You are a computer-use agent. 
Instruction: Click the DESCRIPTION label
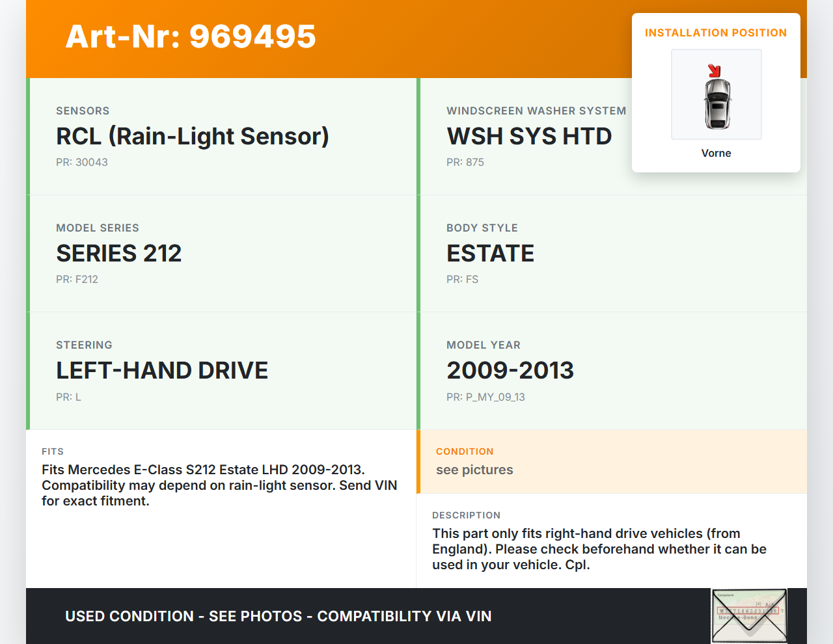click(x=466, y=515)
